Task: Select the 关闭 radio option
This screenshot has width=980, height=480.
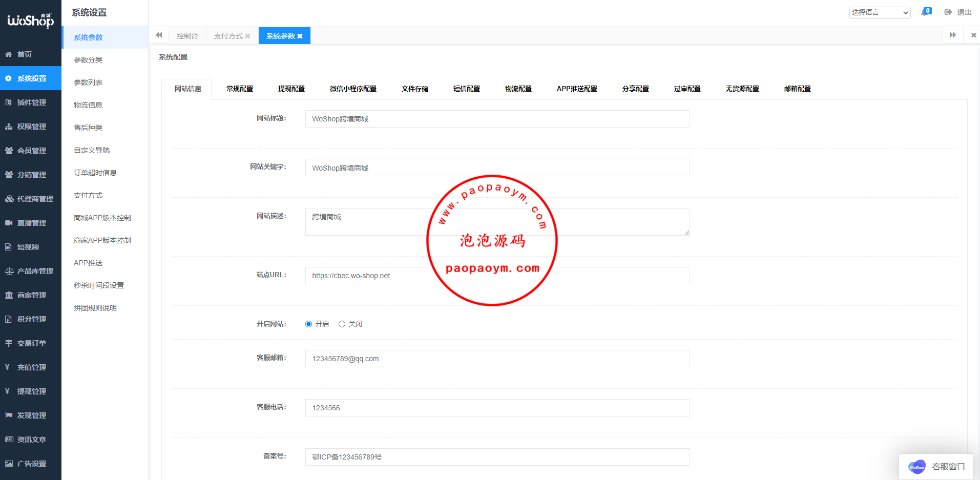Action: pyautogui.click(x=342, y=324)
